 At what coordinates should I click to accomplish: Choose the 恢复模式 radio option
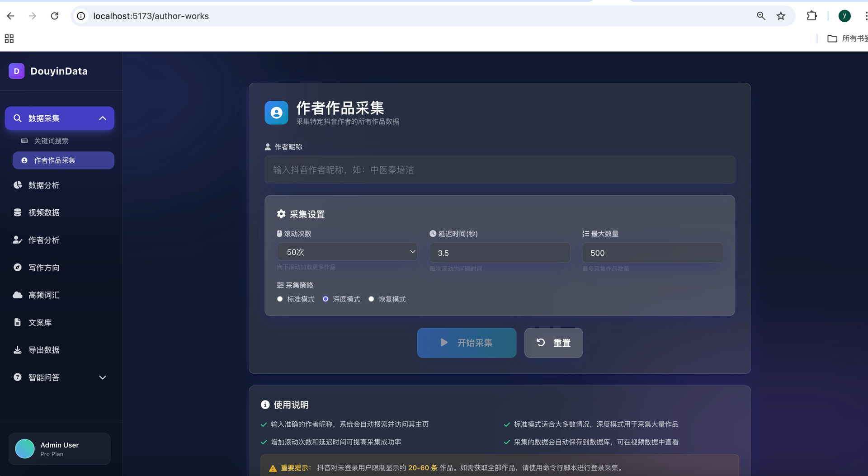coord(371,299)
